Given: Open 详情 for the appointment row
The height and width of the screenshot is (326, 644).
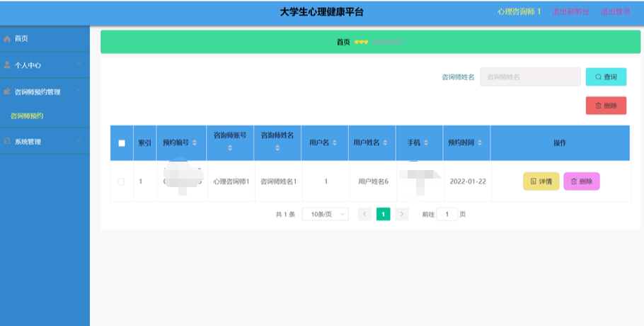Looking at the screenshot, I should click(x=541, y=181).
